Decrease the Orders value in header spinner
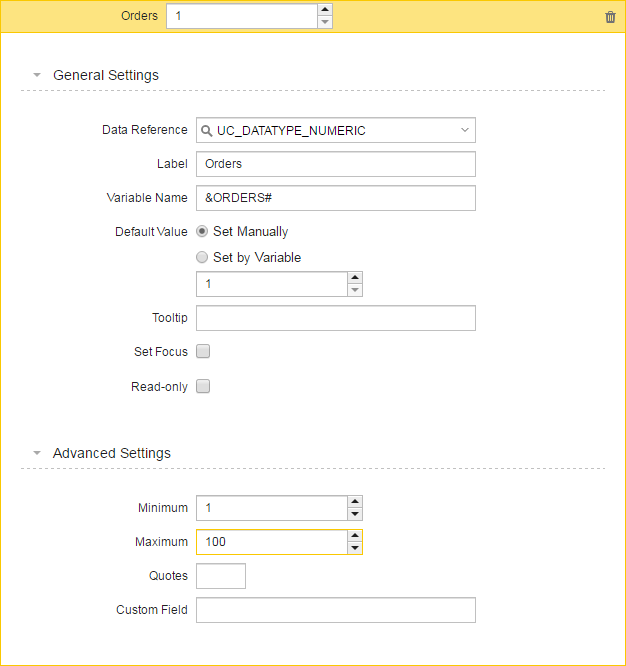The image size is (626, 666). (x=325, y=22)
